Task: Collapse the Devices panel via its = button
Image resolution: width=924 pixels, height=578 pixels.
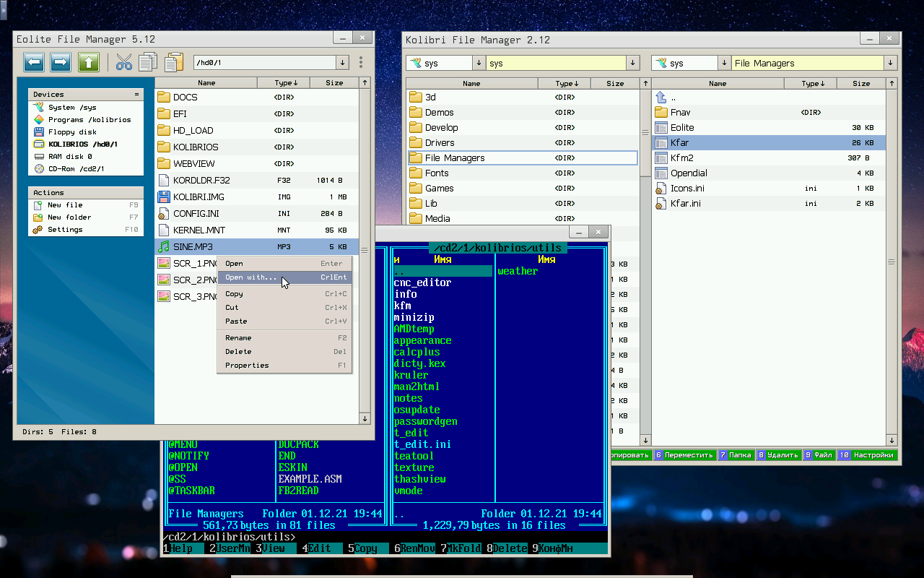Action: pyautogui.click(x=136, y=95)
